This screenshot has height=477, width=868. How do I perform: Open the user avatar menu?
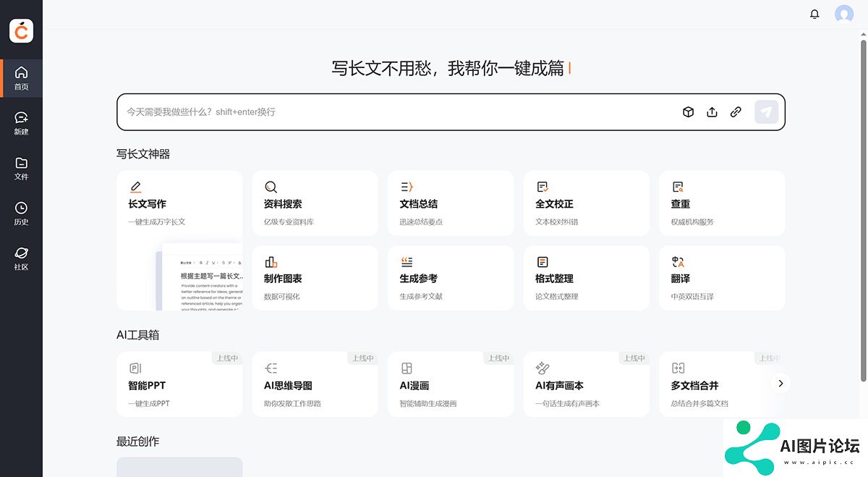click(844, 14)
